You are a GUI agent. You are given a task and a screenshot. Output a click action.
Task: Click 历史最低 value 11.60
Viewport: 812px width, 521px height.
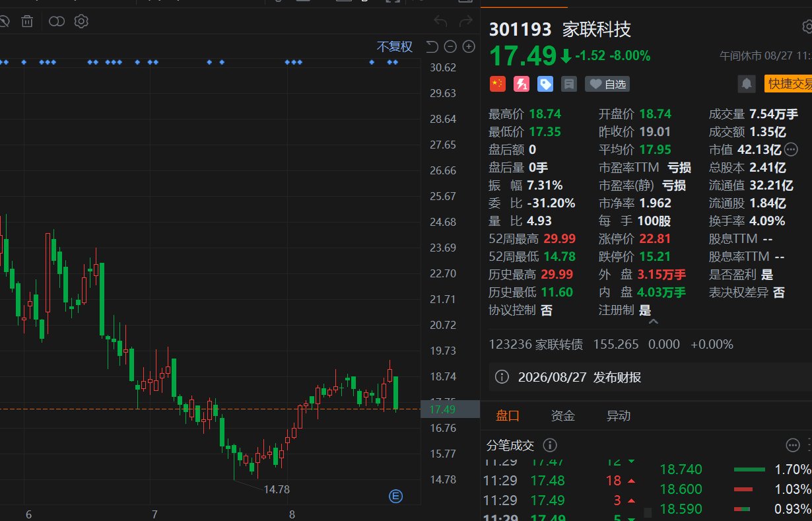coord(557,292)
